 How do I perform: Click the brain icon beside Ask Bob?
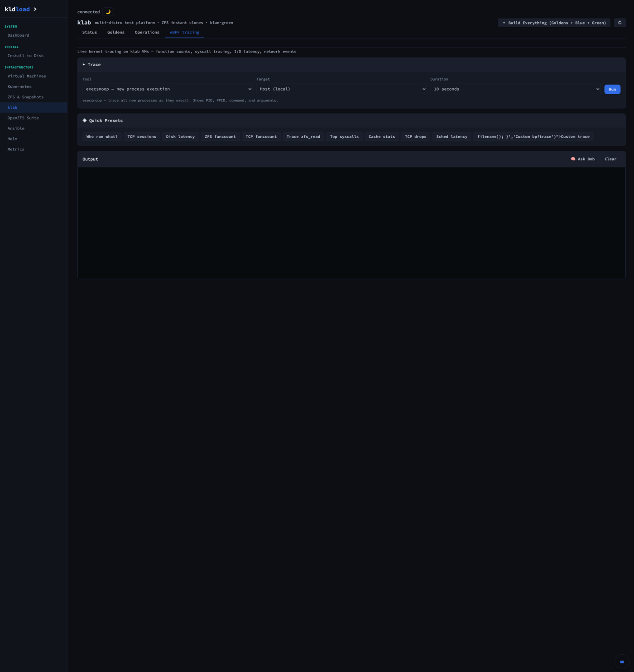[x=573, y=159]
